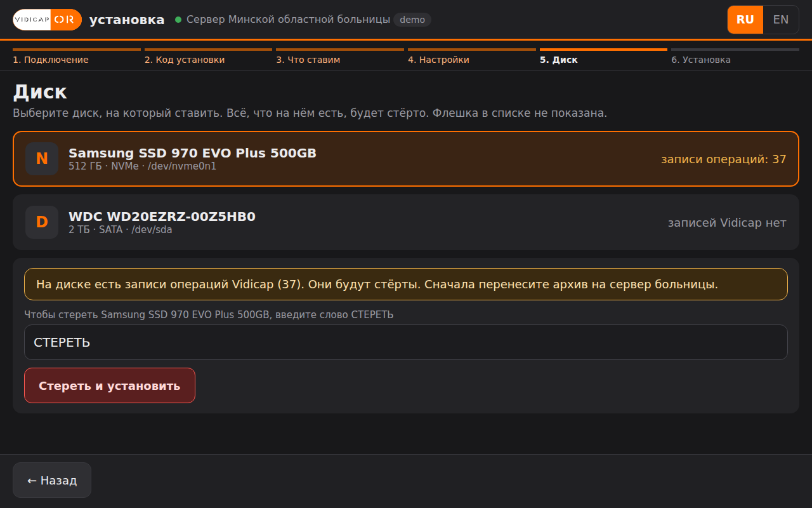Click the text Сервер Минской областной больницы
This screenshot has width=812, height=508.
pyautogui.click(x=289, y=20)
